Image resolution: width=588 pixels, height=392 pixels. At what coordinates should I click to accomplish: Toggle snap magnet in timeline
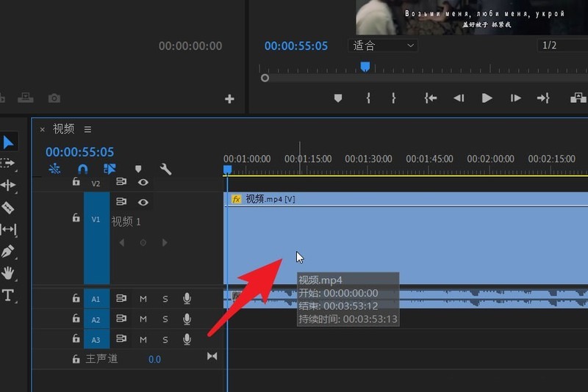point(82,169)
